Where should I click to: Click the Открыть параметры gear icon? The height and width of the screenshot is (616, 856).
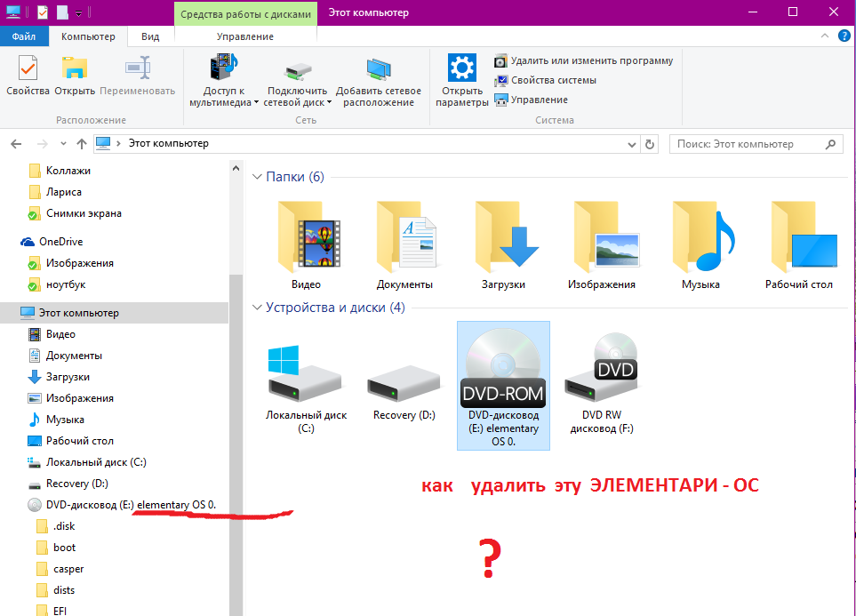click(x=462, y=68)
